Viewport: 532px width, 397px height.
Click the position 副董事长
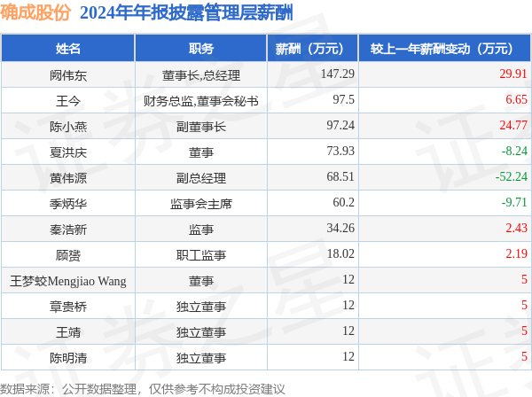pyautogui.click(x=201, y=127)
